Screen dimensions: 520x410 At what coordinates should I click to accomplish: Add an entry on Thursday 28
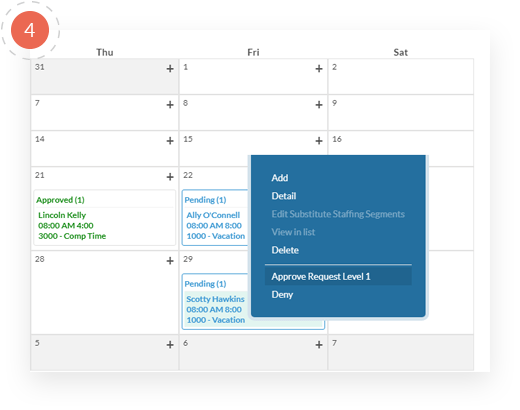point(170,261)
